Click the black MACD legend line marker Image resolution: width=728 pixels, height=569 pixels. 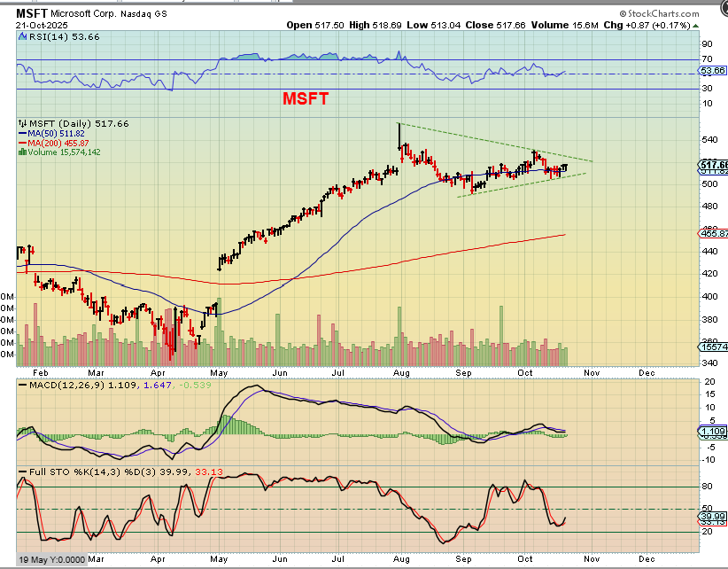coord(23,385)
